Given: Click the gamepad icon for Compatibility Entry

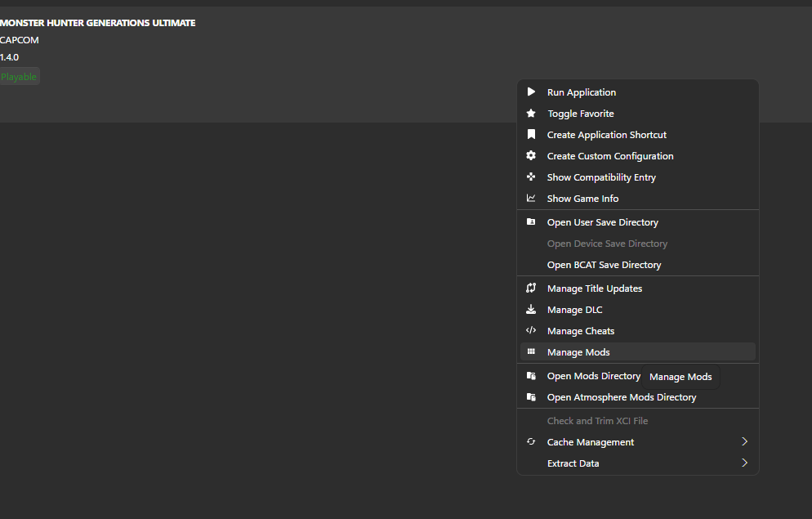Looking at the screenshot, I should coord(531,177).
